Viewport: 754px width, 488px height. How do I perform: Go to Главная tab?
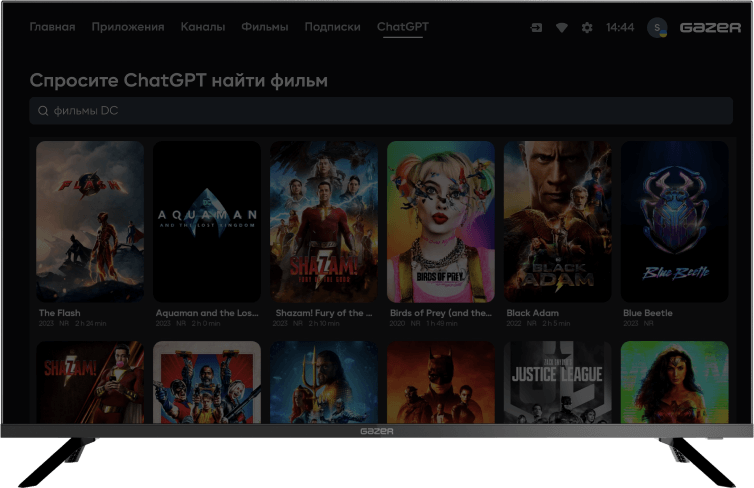[x=52, y=27]
